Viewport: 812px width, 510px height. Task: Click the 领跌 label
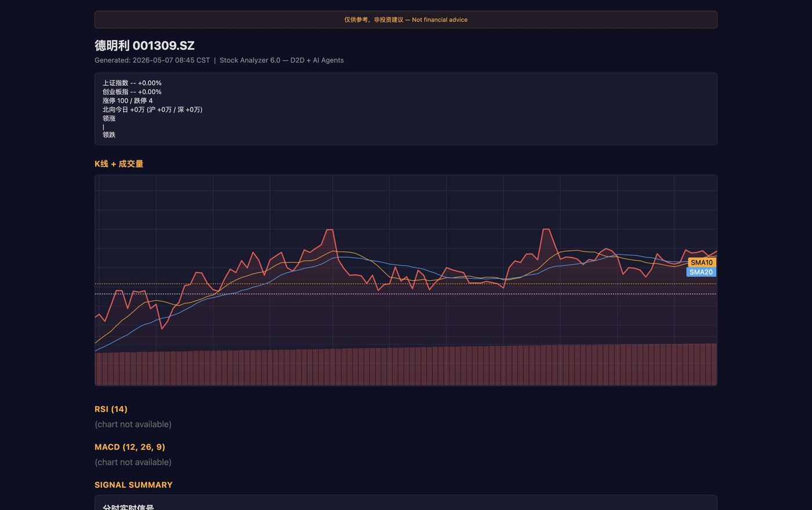tap(109, 135)
